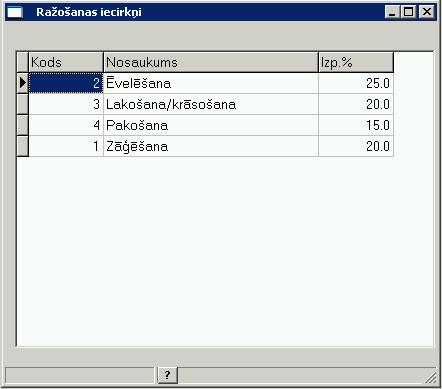Click the Izp.% column header

tap(356, 62)
